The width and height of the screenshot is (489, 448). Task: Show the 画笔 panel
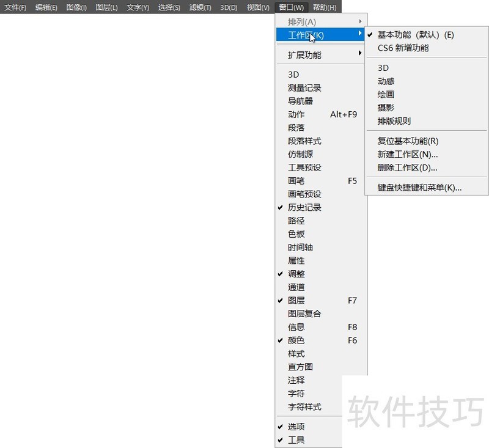(x=296, y=181)
